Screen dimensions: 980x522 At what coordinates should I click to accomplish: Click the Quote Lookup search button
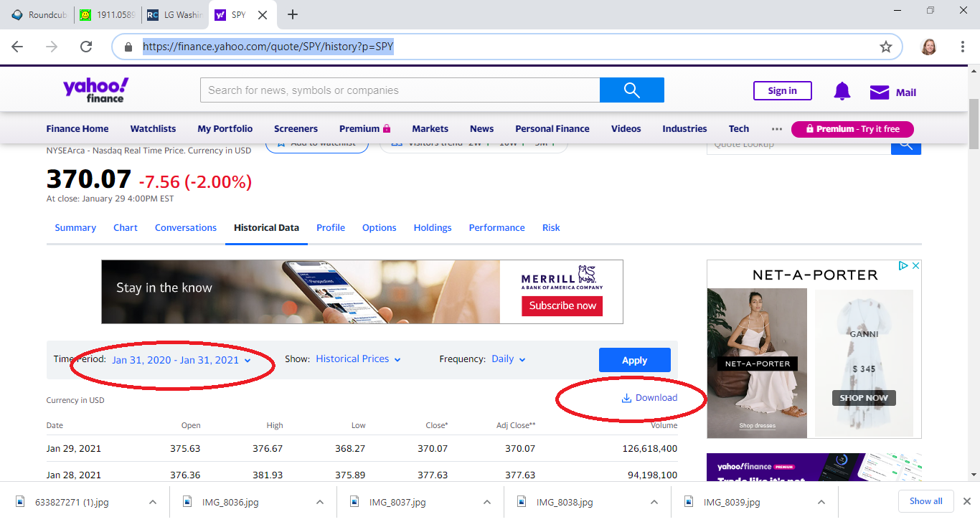(906, 146)
